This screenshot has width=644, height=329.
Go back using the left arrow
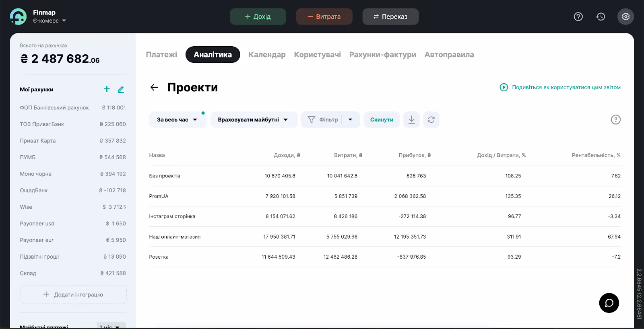coord(154,87)
